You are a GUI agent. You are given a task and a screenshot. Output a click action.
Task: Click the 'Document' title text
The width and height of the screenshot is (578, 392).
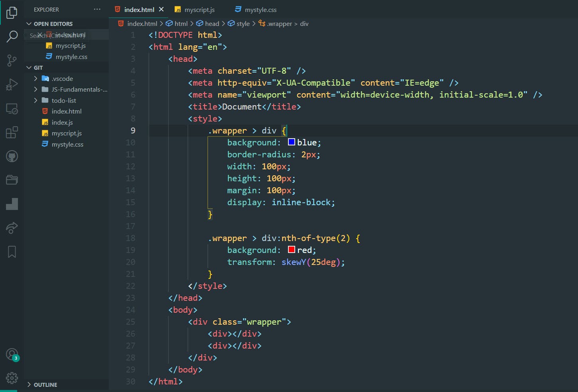[242, 107]
